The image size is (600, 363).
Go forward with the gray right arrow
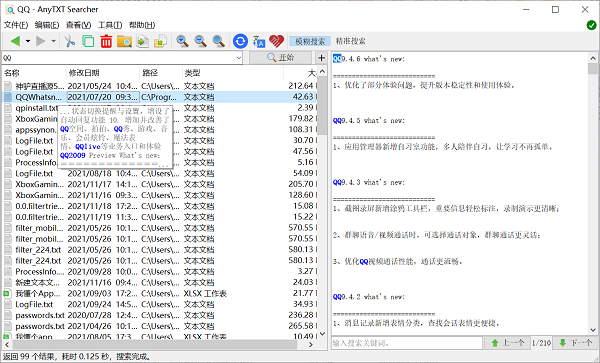(x=41, y=41)
